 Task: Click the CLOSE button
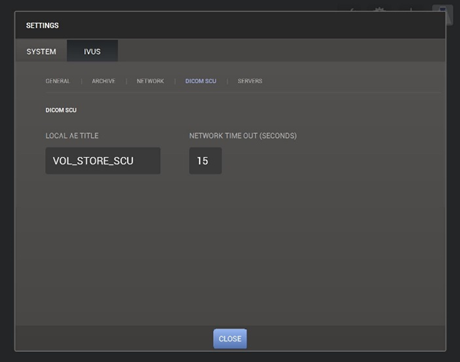pyautogui.click(x=230, y=339)
